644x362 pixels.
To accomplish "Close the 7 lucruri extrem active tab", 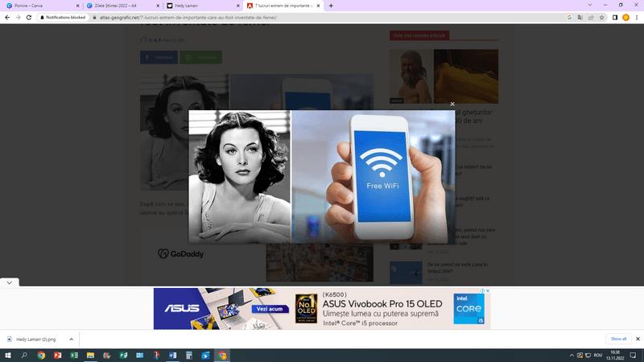I will 318,6.
